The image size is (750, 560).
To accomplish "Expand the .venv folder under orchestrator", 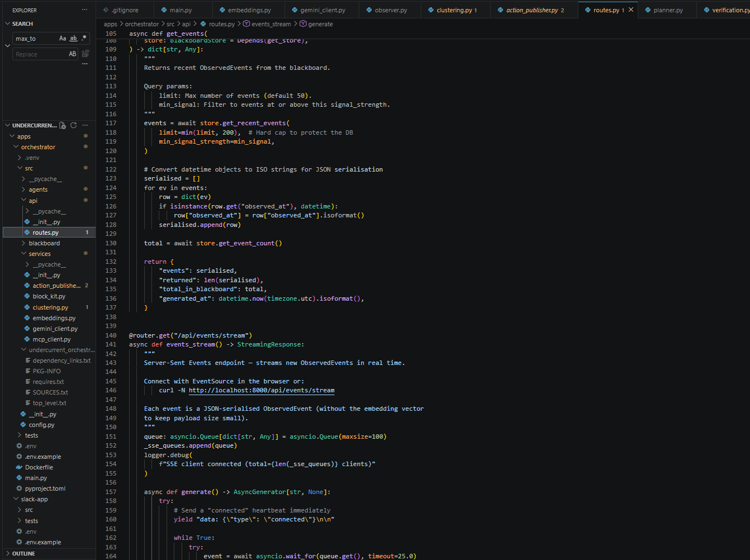I will coord(32,158).
